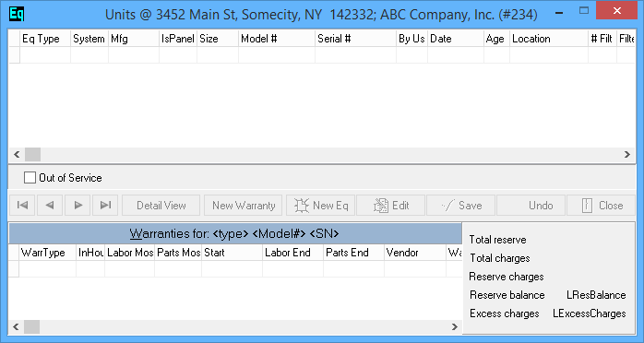
Task: Click the Eq application icon in title bar
Action: click(17, 15)
